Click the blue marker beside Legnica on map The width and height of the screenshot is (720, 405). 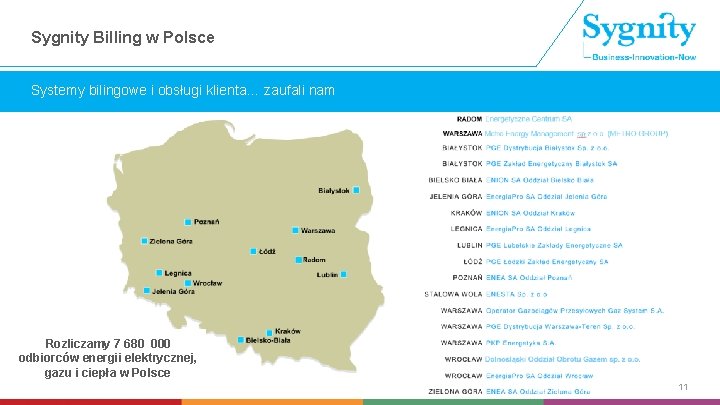(159, 273)
